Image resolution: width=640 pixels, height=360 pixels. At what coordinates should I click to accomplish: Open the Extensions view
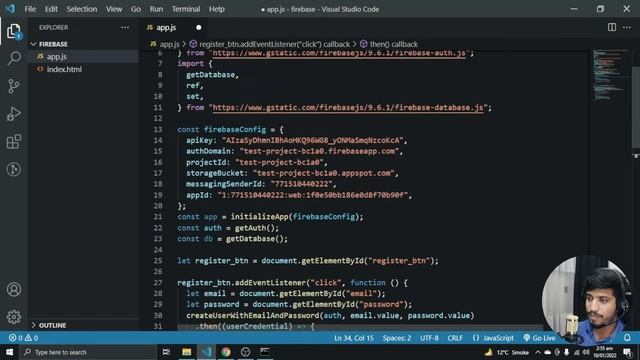pyautogui.click(x=13, y=142)
